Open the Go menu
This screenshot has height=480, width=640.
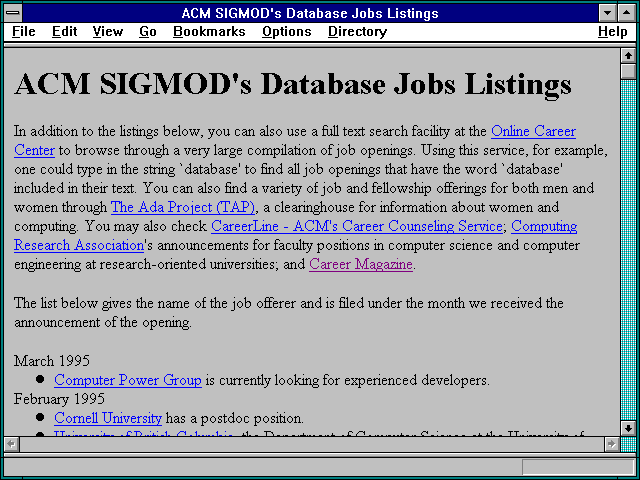point(148,32)
